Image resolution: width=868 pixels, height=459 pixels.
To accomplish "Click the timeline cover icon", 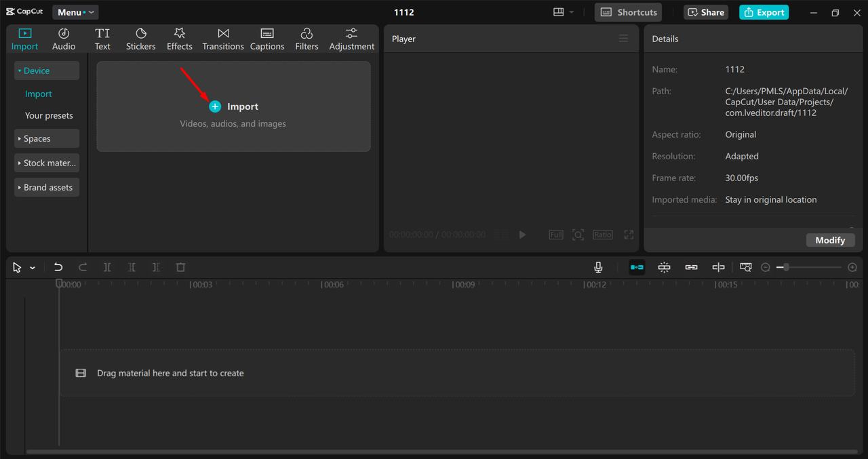I will point(746,267).
